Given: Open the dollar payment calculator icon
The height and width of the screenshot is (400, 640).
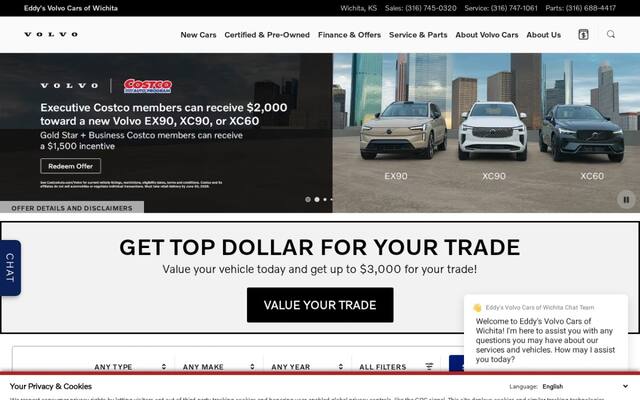Looking at the screenshot, I should point(583,35).
